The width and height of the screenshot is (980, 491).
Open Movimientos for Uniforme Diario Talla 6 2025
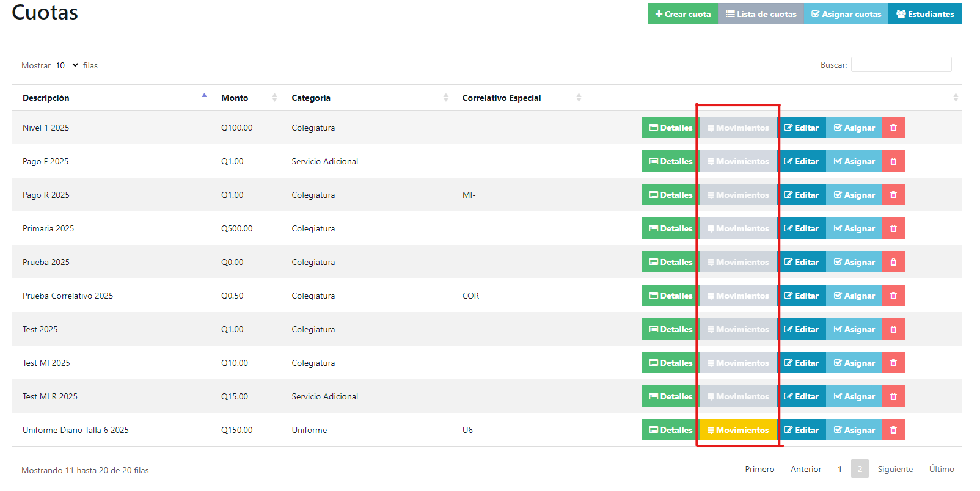click(738, 430)
